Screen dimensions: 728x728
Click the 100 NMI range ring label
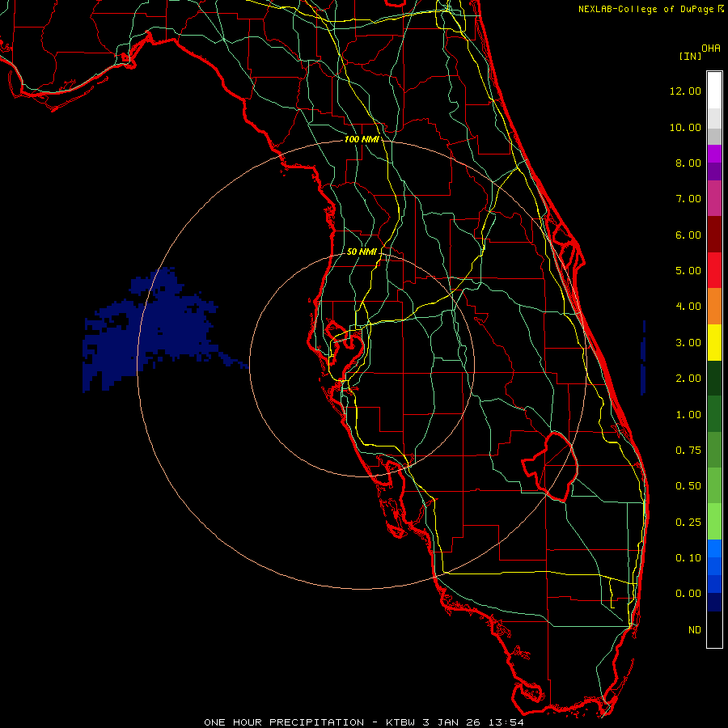tap(362, 139)
